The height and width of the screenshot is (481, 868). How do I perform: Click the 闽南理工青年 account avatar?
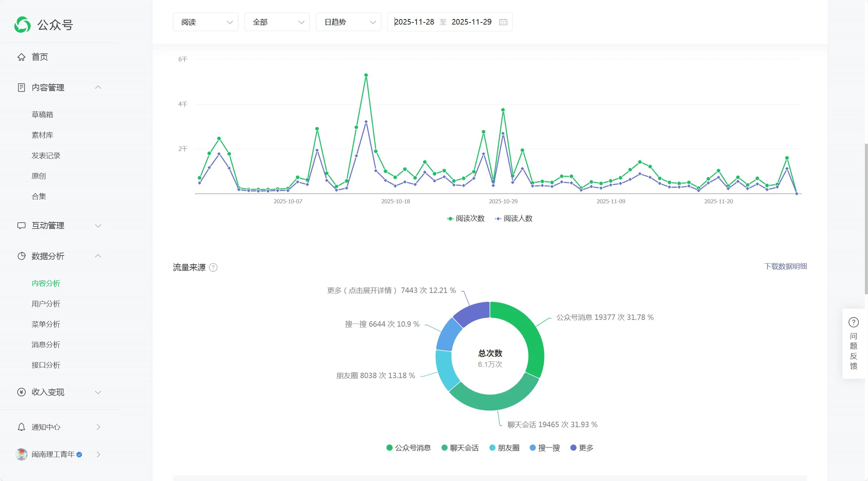22,454
